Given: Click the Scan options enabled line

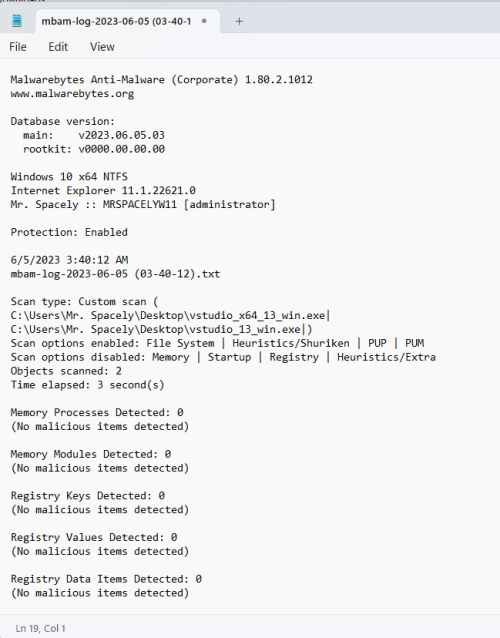Looking at the screenshot, I should (x=217, y=343).
